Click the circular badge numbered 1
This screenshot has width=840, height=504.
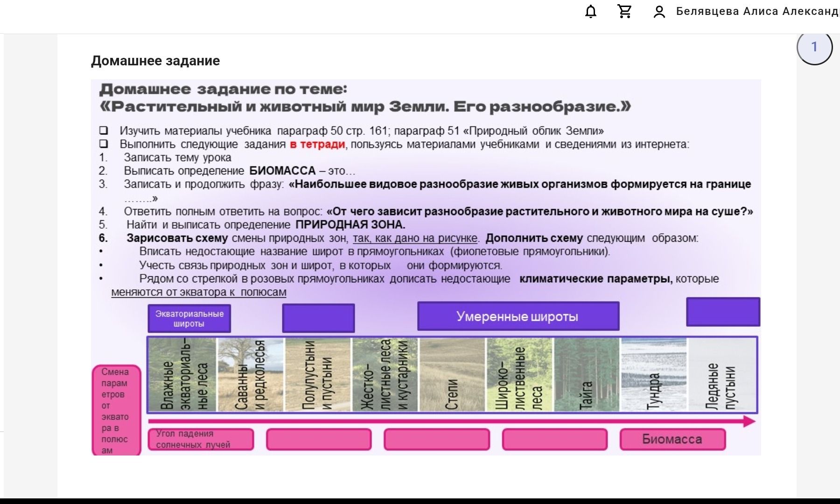[x=814, y=47]
